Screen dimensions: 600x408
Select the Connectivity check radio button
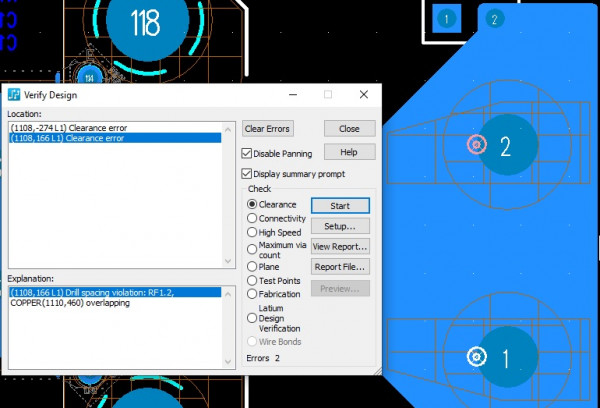coord(252,218)
